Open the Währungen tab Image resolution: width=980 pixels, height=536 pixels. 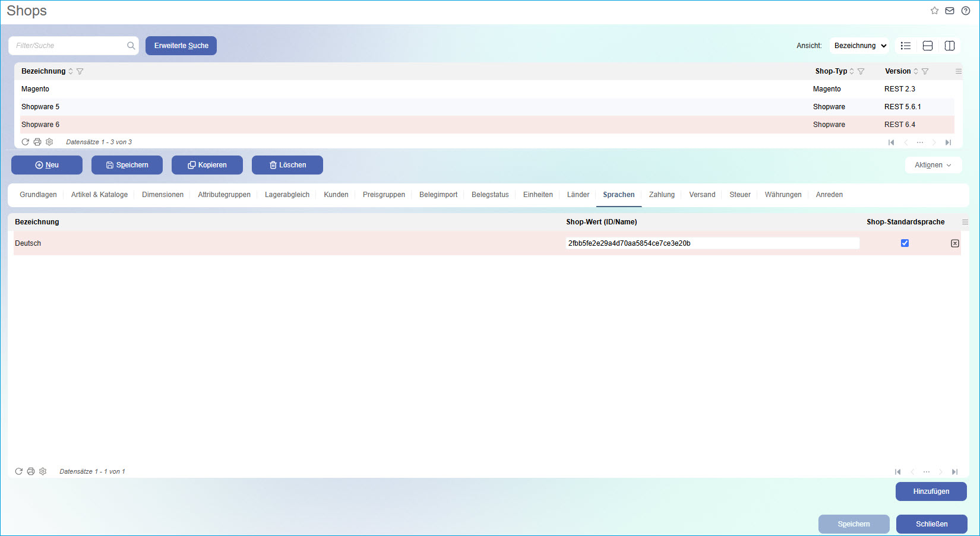[x=783, y=195]
